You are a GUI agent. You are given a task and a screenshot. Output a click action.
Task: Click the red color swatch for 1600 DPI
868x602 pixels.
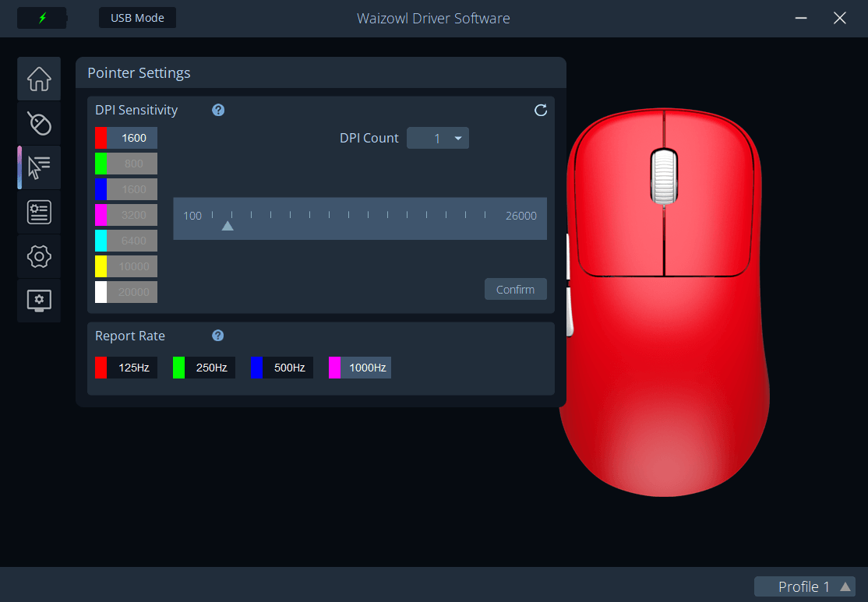click(101, 138)
